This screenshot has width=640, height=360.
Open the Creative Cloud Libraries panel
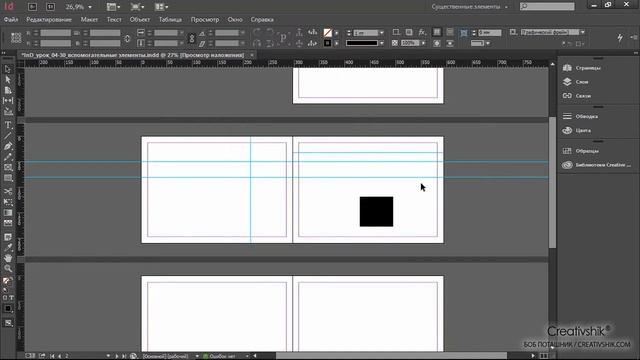(598, 165)
